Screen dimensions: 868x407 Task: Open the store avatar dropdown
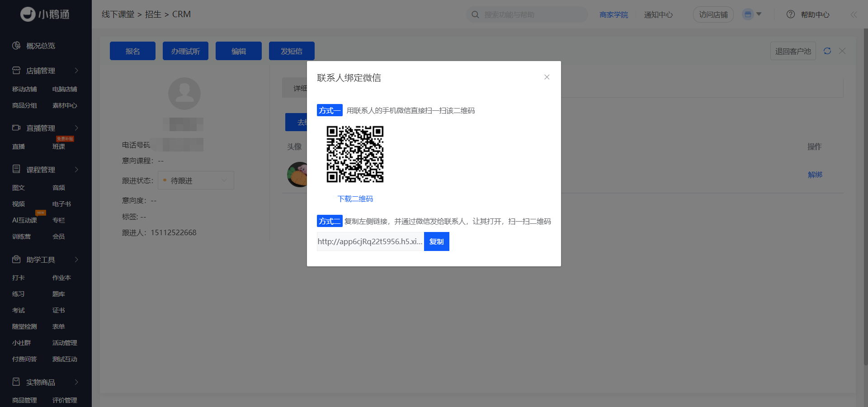point(752,14)
